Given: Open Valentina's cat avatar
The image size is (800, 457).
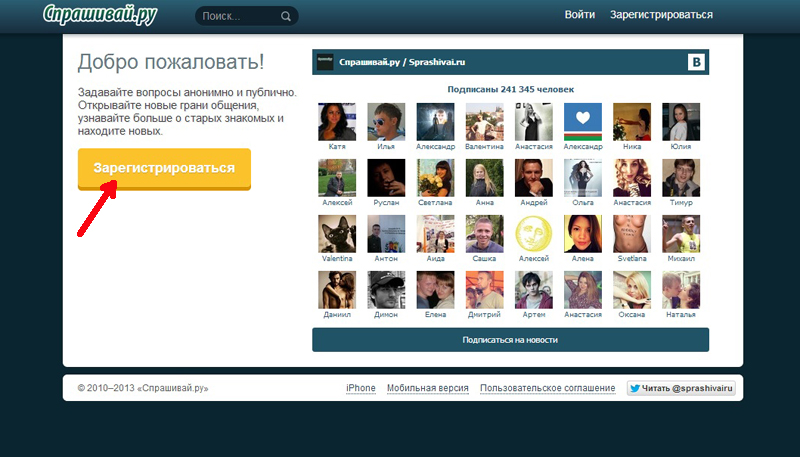Looking at the screenshot, I should coord(336,234).
